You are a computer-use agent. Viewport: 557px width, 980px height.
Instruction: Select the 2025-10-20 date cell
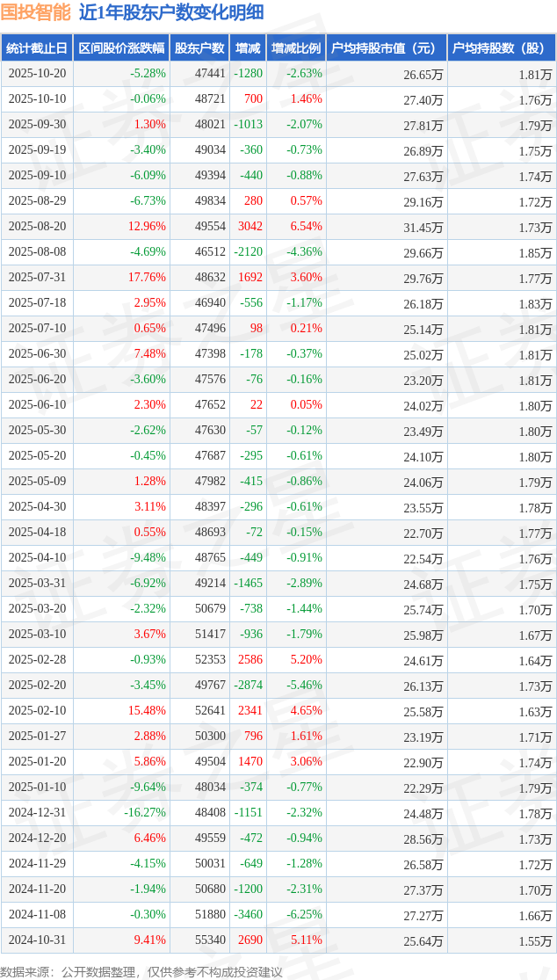coord(37,74)
